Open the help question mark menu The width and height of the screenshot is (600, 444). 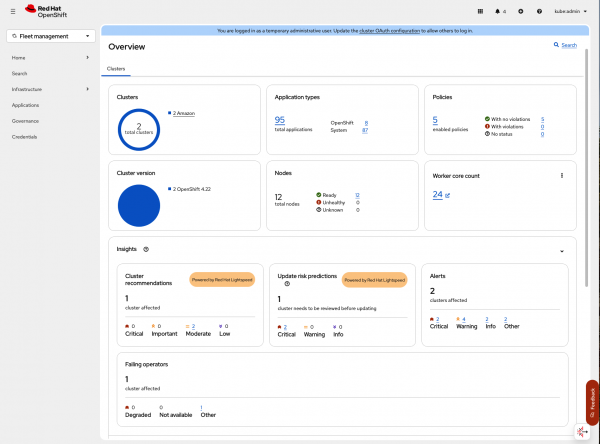tap(539, 11)
